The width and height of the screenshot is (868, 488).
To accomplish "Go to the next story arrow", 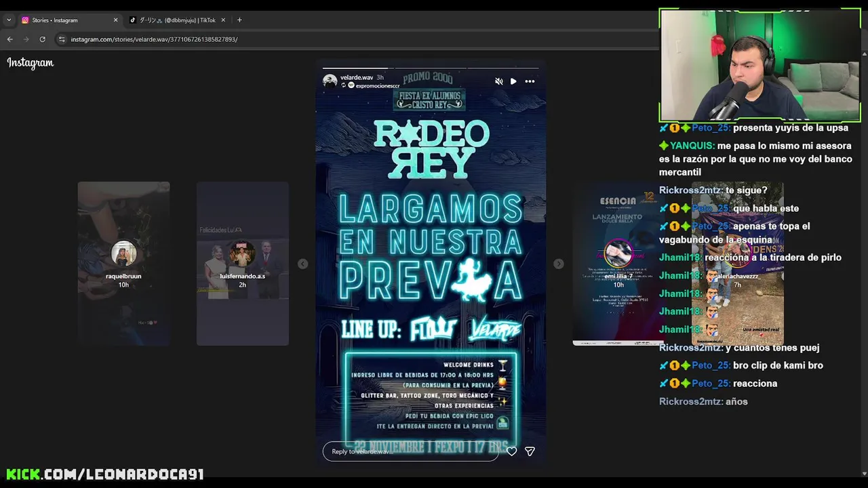I will (x=558, y=264).
